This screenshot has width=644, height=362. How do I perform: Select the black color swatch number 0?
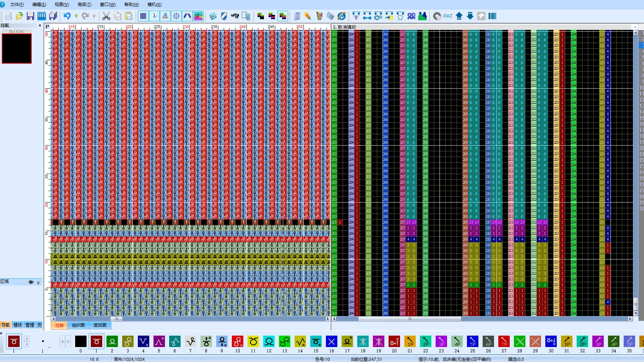(x=80, y=341)
